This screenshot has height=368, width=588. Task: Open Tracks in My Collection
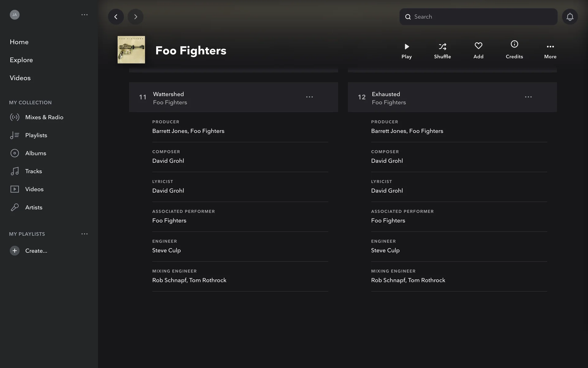tap(33, 171)
